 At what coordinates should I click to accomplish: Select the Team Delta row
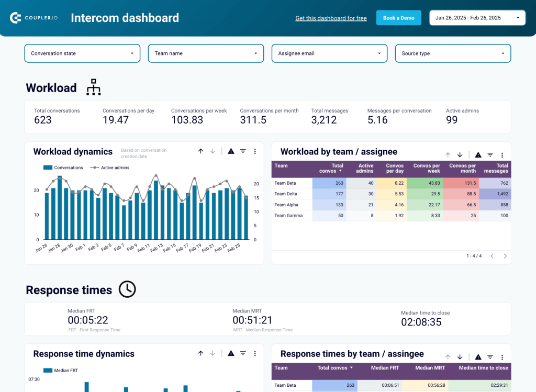tap(391, 194)
